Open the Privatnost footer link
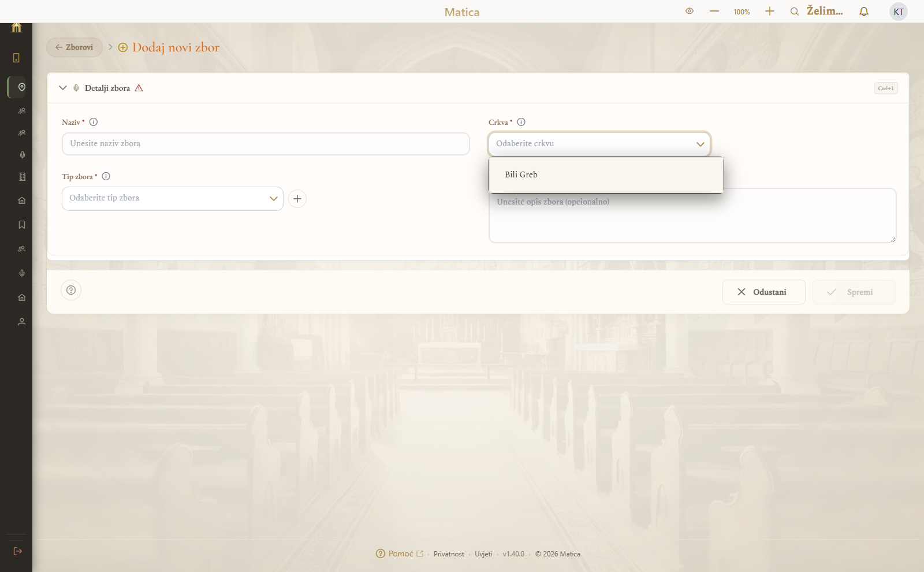 449,554
